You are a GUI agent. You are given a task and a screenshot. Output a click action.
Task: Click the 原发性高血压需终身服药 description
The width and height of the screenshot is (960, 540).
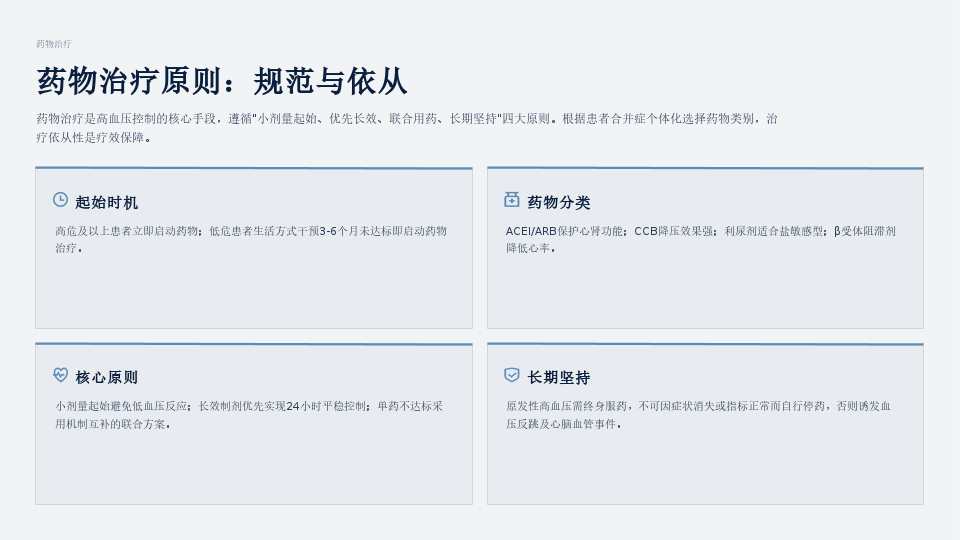point(699,414)
